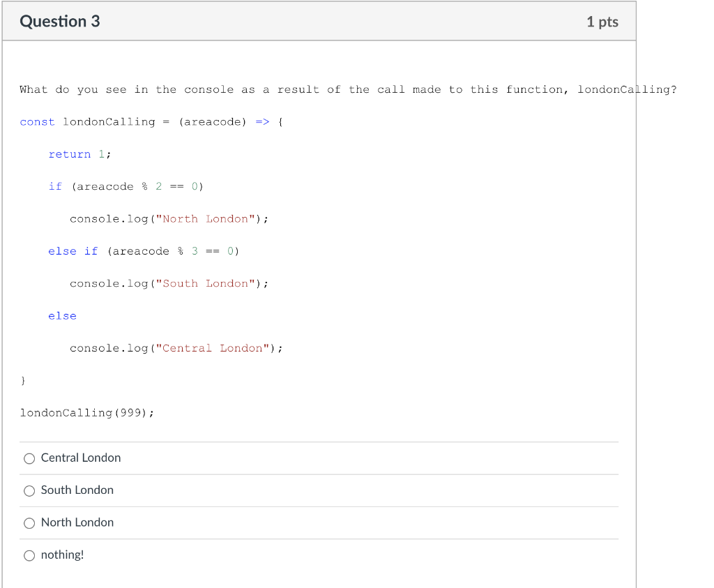Click the else if condition line
This screenshot has width=714, height=588.
(x=145, y=251)
